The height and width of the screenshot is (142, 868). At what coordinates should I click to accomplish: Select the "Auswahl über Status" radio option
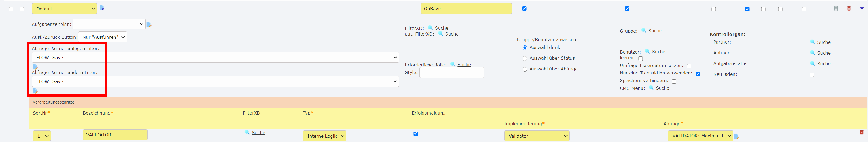pyautogui.click(x=525, y=59)
